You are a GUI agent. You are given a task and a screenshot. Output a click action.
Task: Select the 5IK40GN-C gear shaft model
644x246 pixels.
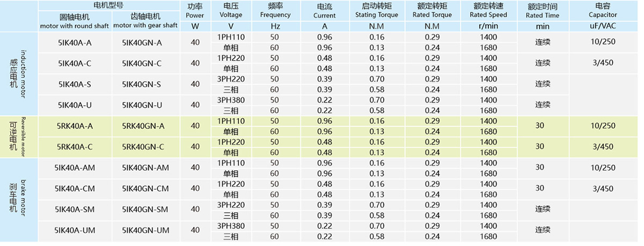(x=142, y=63)
